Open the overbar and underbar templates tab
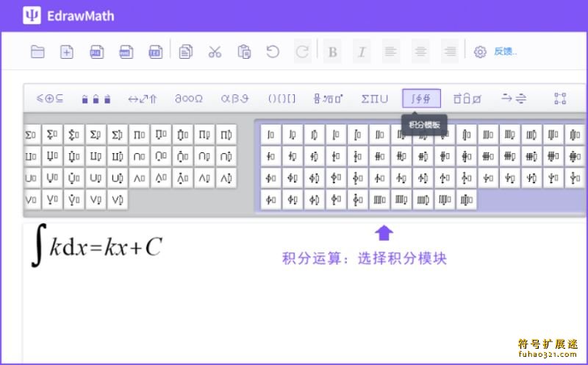 tap(467, 99)
